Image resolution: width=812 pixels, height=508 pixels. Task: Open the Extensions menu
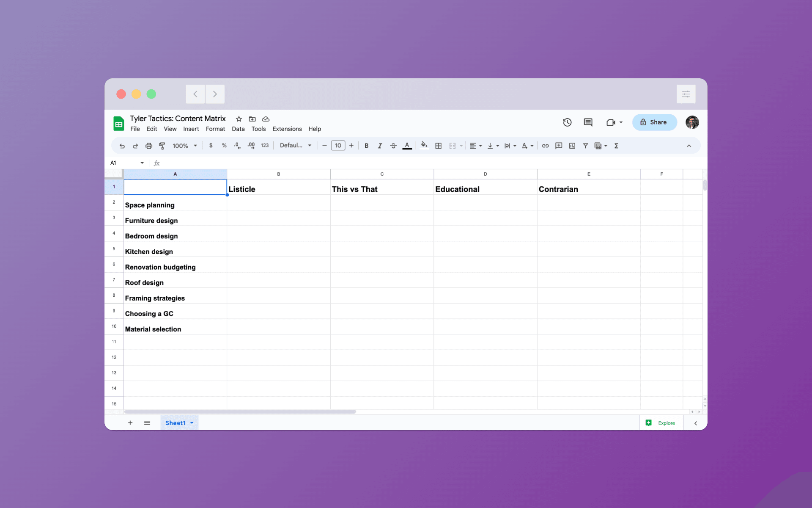click(x=287, y=129)
